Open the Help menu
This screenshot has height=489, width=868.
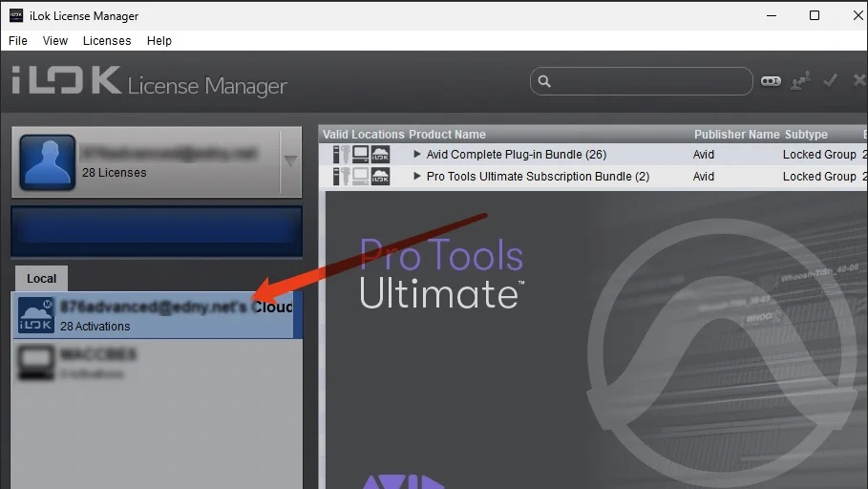pyautogui.click(x=159, y=41)
